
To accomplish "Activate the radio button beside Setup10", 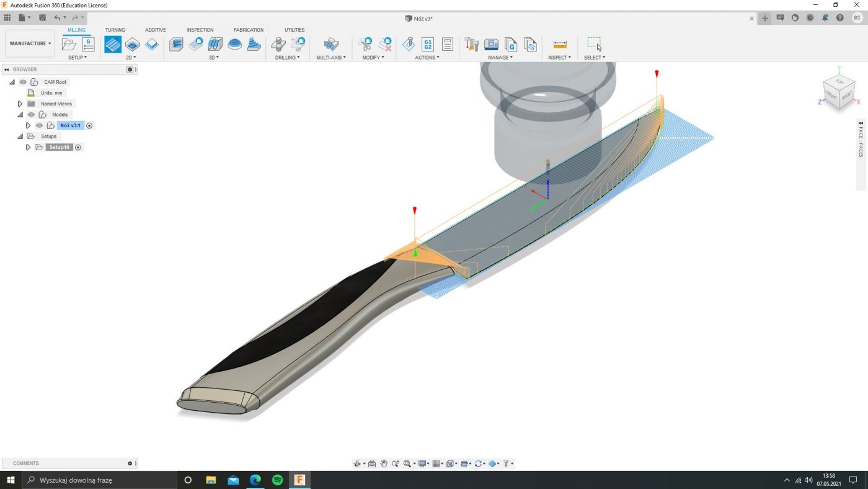I will tap(78, 147).
